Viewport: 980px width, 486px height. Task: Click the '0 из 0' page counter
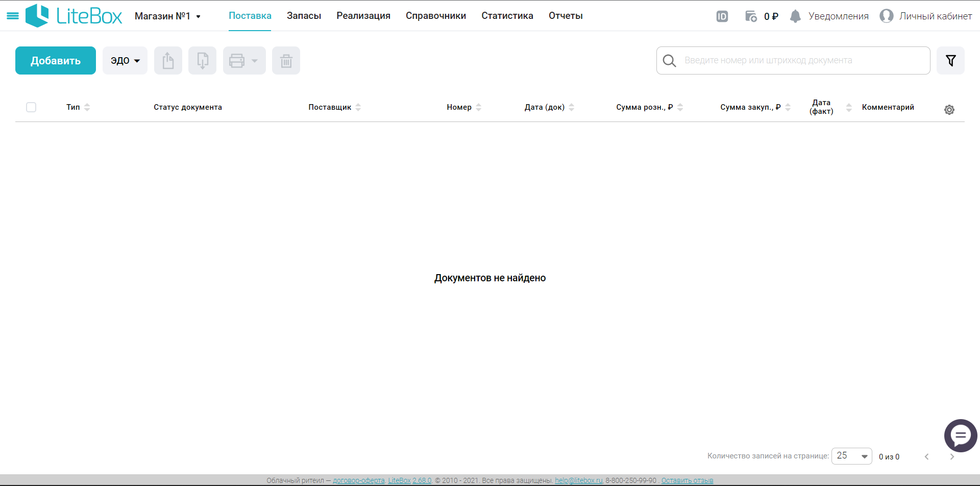(x=889, y=457)
